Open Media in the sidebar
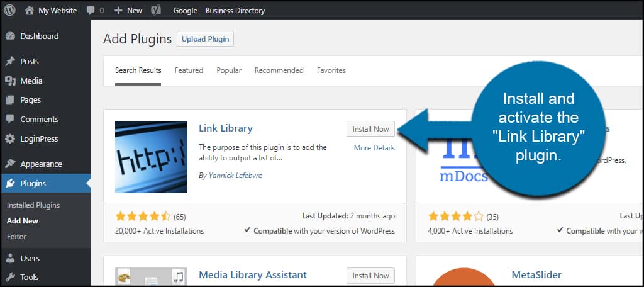Viewport: 644px width, 287px height. [x=31, y=81]
